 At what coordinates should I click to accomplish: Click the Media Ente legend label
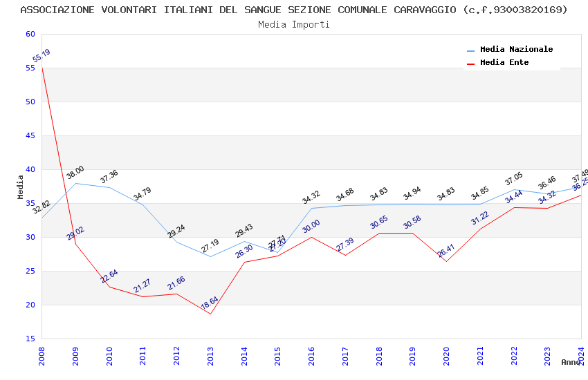point(504,62)
